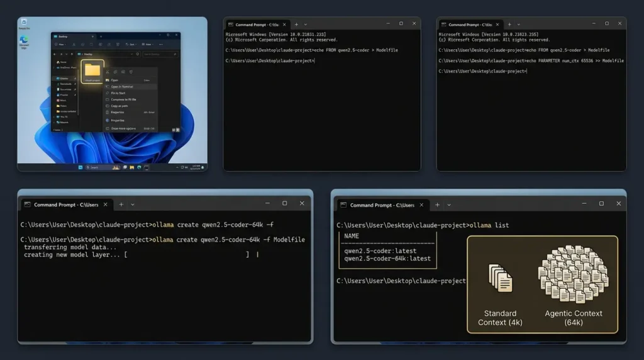
Task: Open File Explorer from the taskbar
Action: (132, 167)
